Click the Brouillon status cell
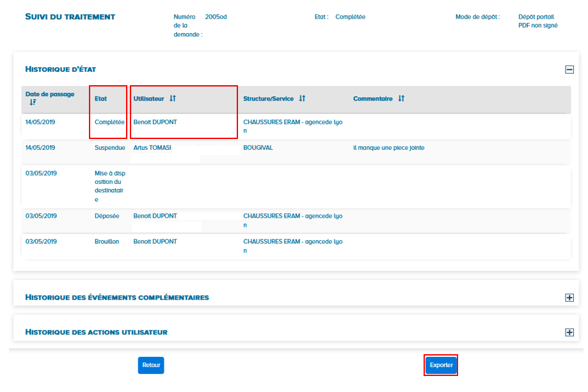Viewport: 588px width, 392px height. (107, 241)
